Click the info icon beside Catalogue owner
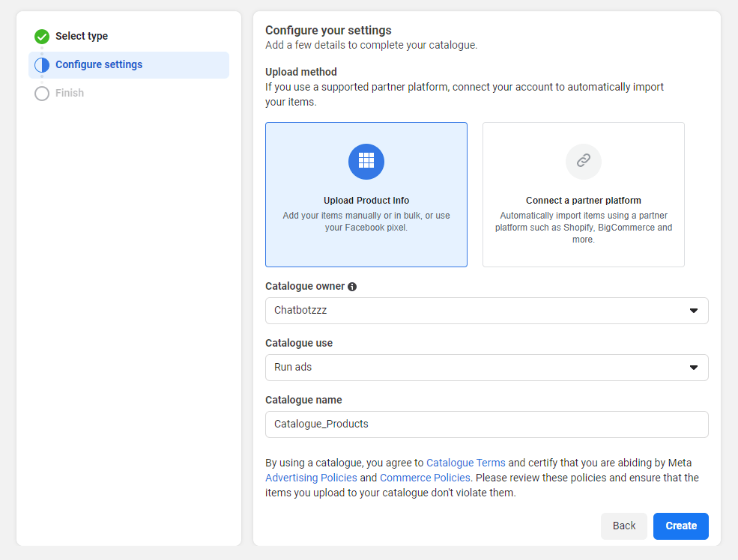Screen dimensions: 738x560 (352, 287)
